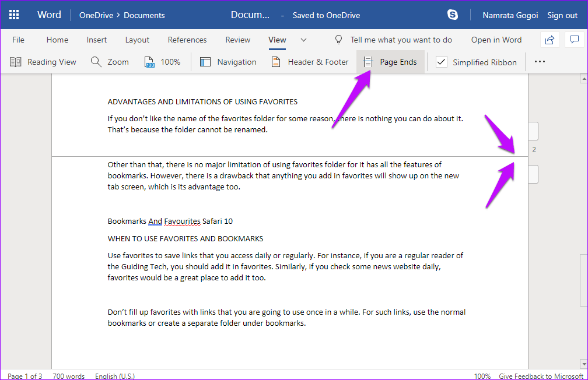588x380 pixels.
Task: Open the app launcher waffle icon
Action: [x=14, y=15]
